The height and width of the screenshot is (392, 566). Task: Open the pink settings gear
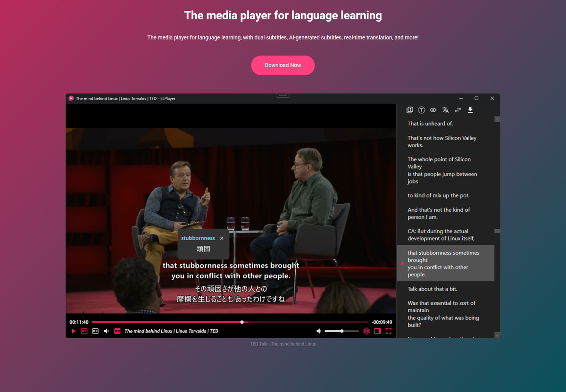pos(366,331)
